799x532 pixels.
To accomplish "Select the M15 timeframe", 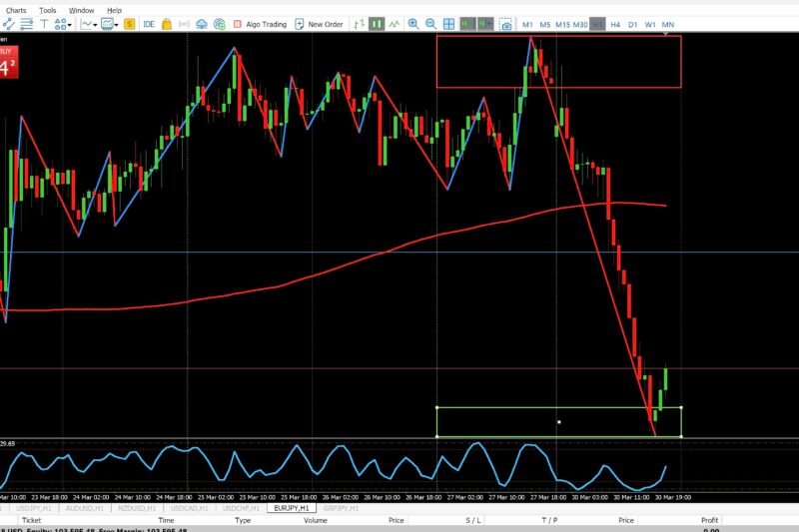I will click(562, 24).
